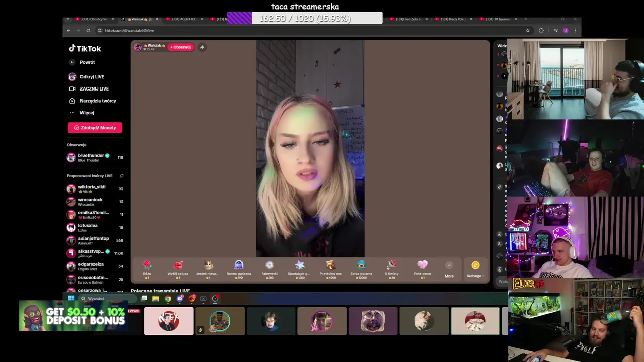Reload the TikTok page

[88, 30]
